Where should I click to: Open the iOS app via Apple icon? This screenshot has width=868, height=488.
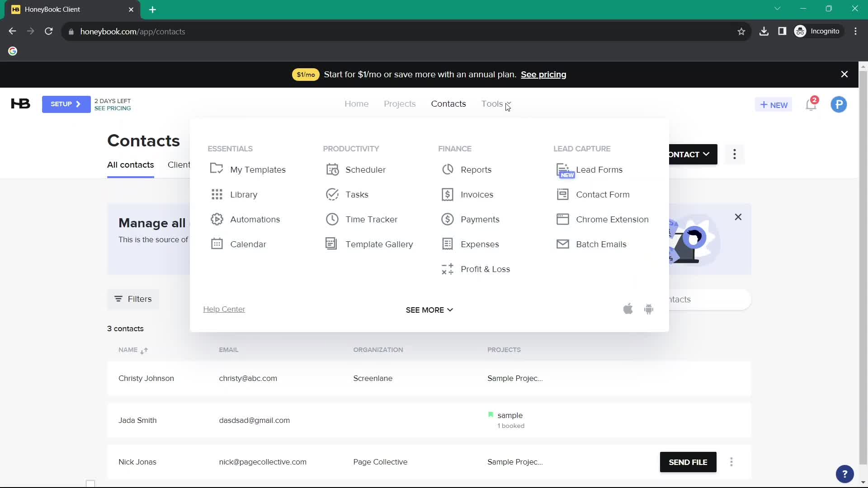click(x=628, y=309)
